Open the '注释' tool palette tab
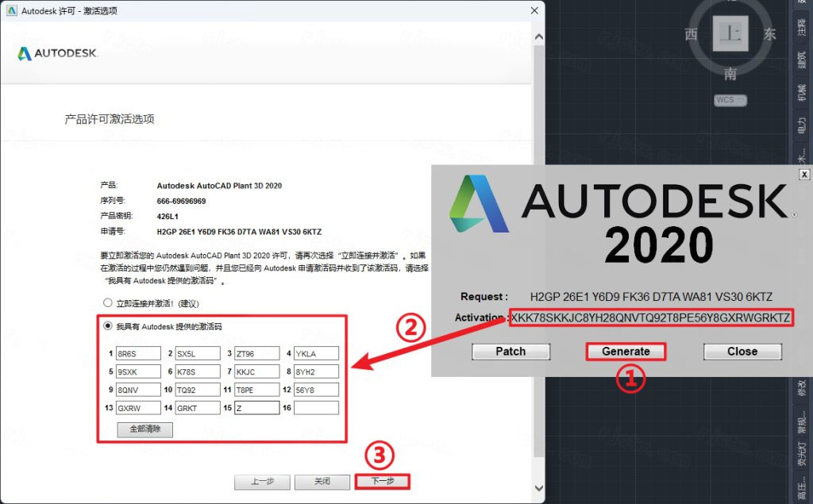813x504 pixels. point(802,26)
